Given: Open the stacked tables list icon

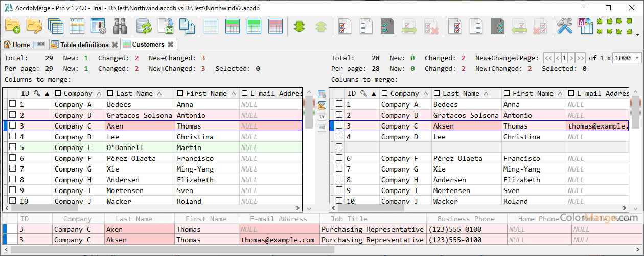Looking at the screenshot, I should tap(56, 26).
